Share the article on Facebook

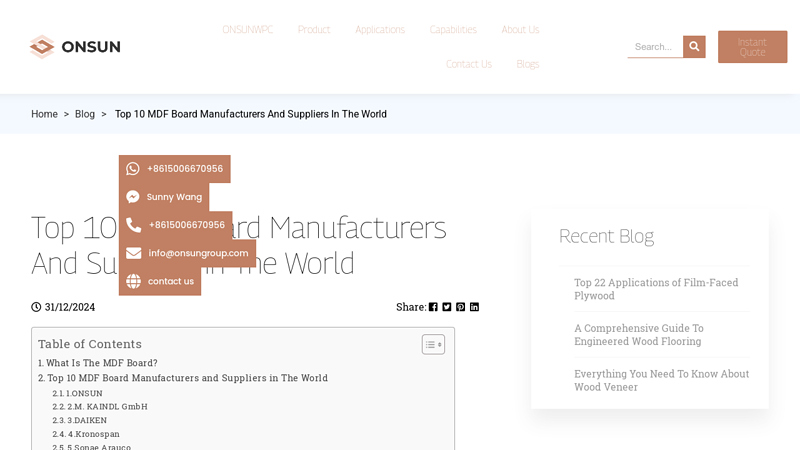coord(433,307)
